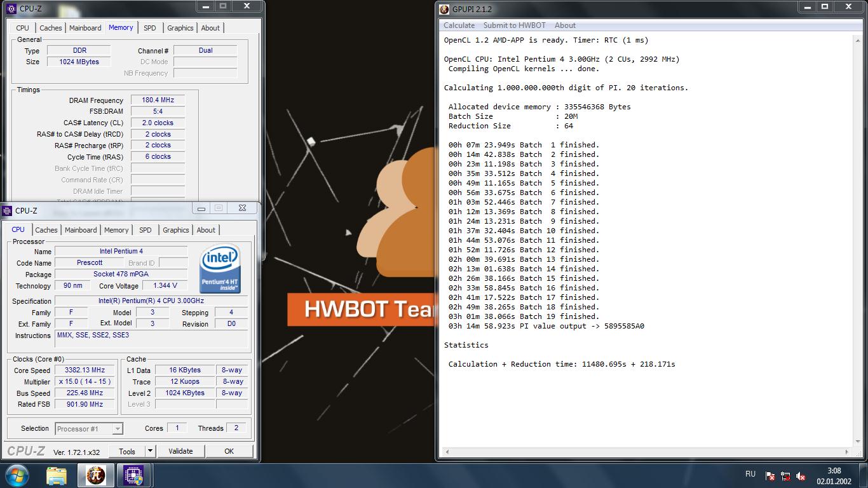Open the Caches tab in the front CPU-Z window
This screenshot has height=488, width=868.
pyautogui.click(x=46, y=230)
